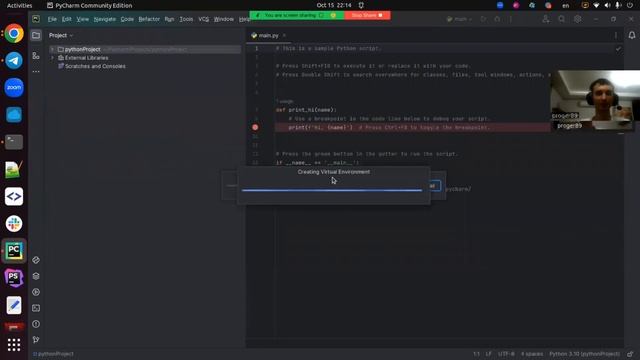Open system volume speaker icon
Screen dimensions: 640x360
click(x=608, y=5)
